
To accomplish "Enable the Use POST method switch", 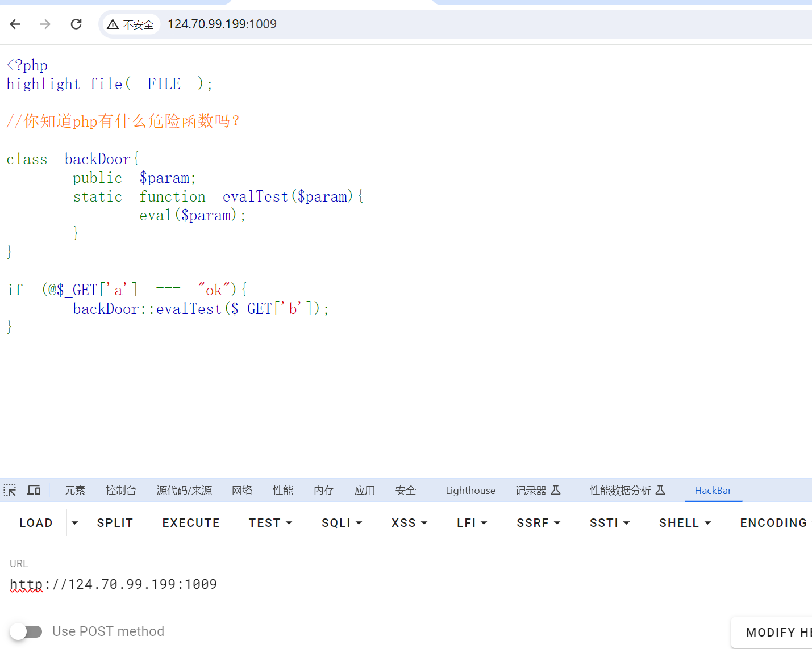I will tap(27, 631).
